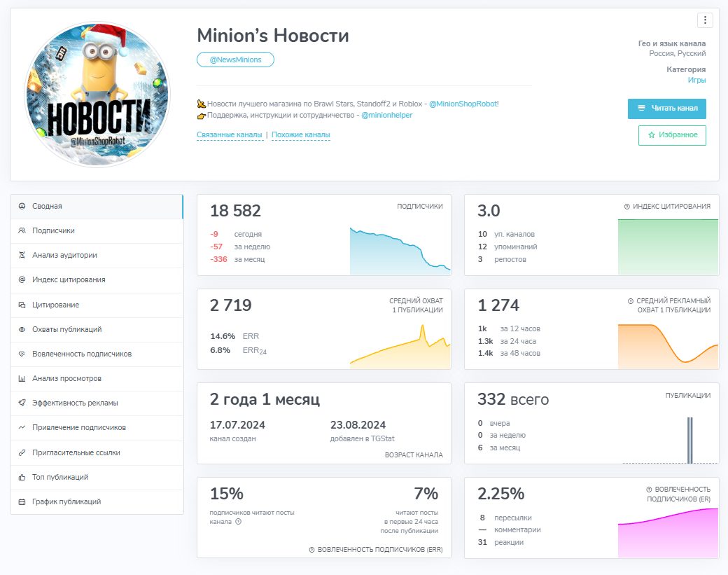This screenshot has width=728, height=575.
Task: Click the 2.25% engagement value
Action: (501, 494)
